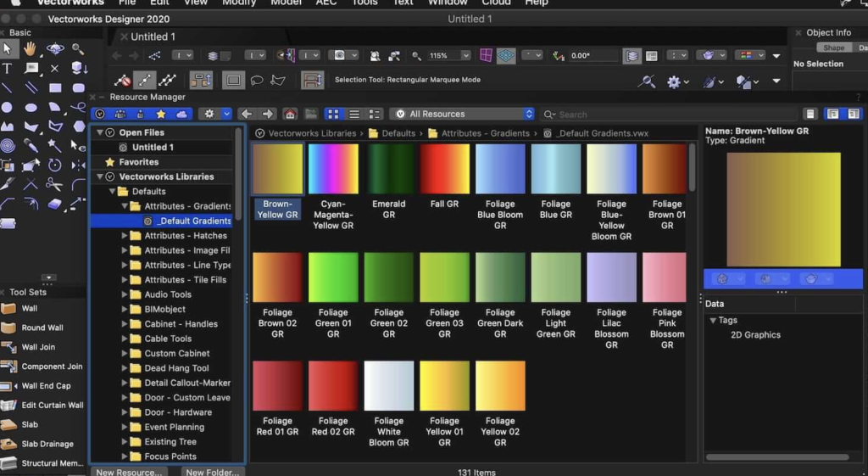Screen dimensions: 868x476
Task: Collapse the Open Files tree section
Action: click(x=100, y=132)
